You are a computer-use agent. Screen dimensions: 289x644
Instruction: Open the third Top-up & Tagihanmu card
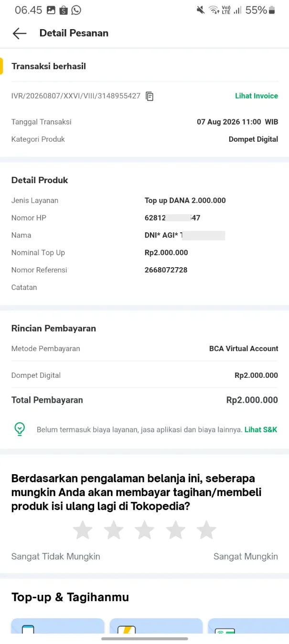pyautogui.click(x=248, y=626)
